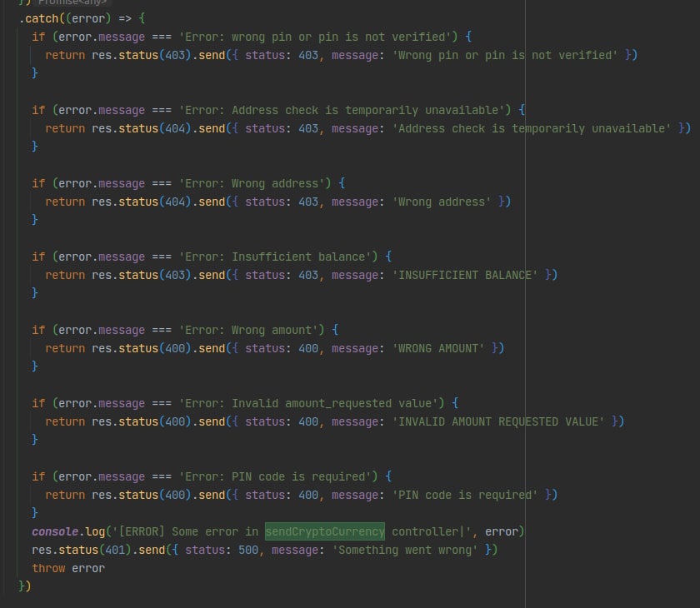Click the response message 'PIN code is required'
This screenshot has height=608, width=700.
[465, 495]
